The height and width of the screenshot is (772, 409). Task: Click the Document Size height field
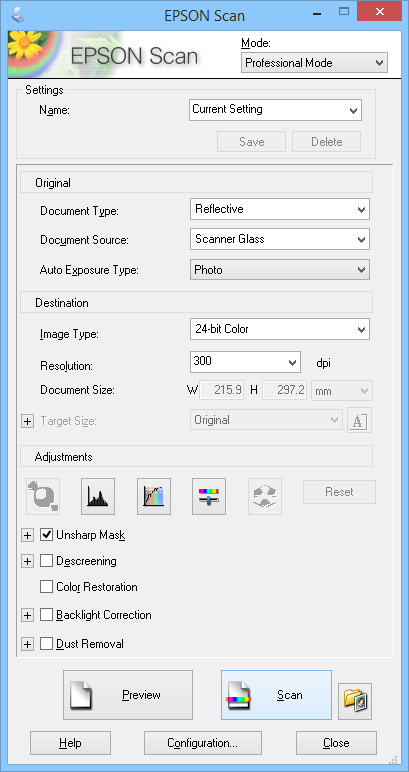(x=285, y=390)
